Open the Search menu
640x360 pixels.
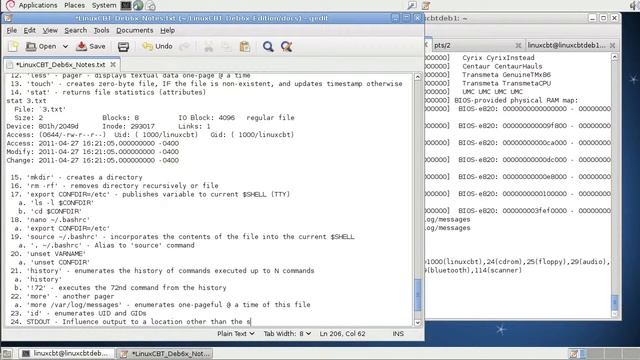coord(76,30)
